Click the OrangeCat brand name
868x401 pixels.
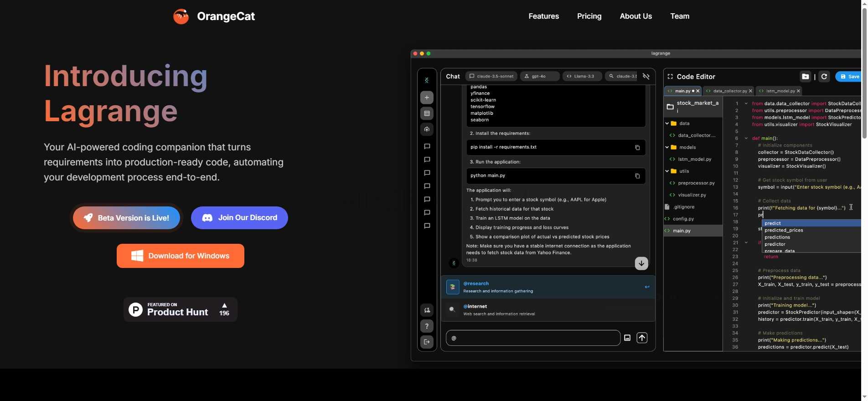(x=226, y=16)
